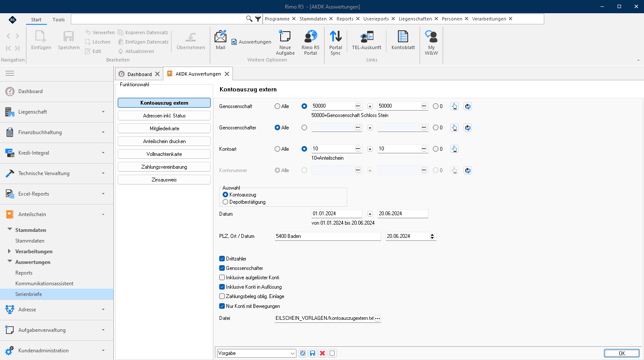
Task: Choose the Zinsausweis function button
Action: 164,180
